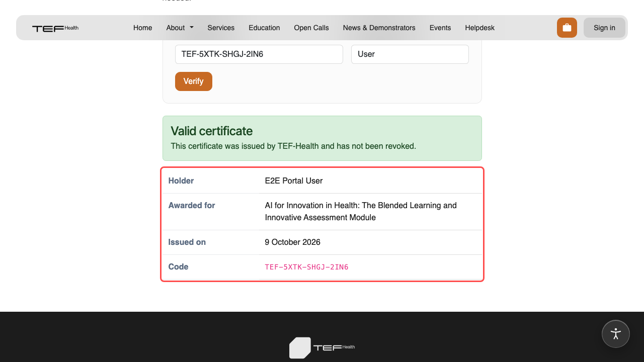This screenshot has width=644, height=362.
Task: Expand the About dropdown menu
Action: 180,28
